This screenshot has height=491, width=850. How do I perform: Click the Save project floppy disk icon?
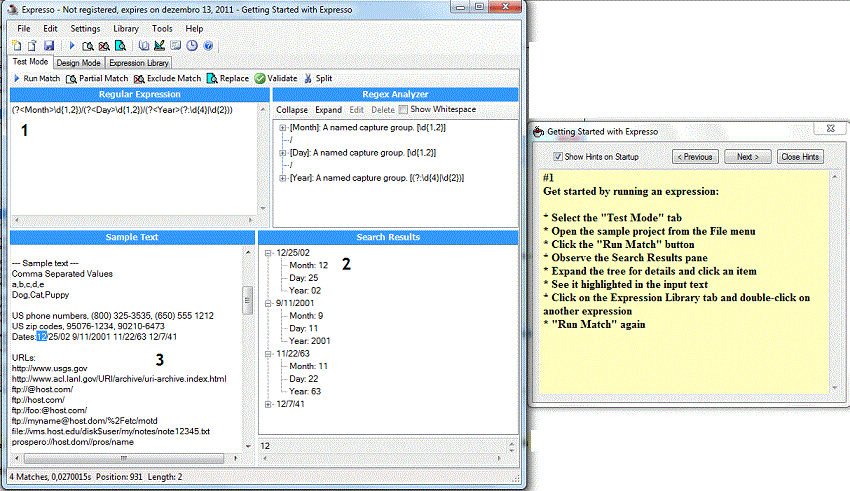[48, 46]
